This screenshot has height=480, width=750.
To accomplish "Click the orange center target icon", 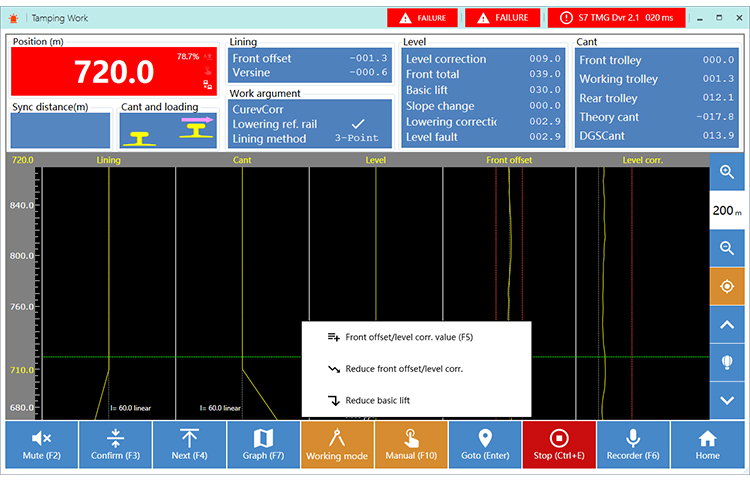I will click(x=727, y=286).
